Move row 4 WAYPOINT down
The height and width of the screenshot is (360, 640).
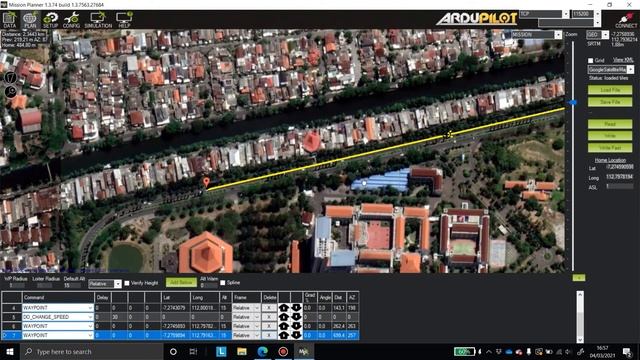(296, 308)
